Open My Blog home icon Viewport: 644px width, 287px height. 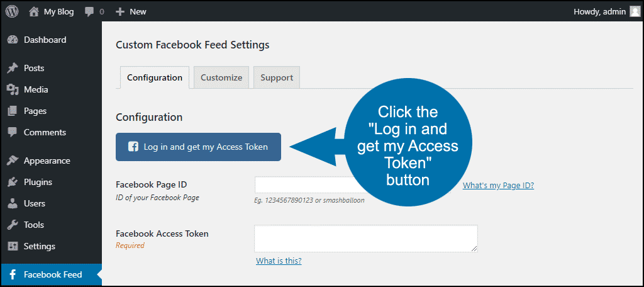pyautogui.click(x=34, y=11)
